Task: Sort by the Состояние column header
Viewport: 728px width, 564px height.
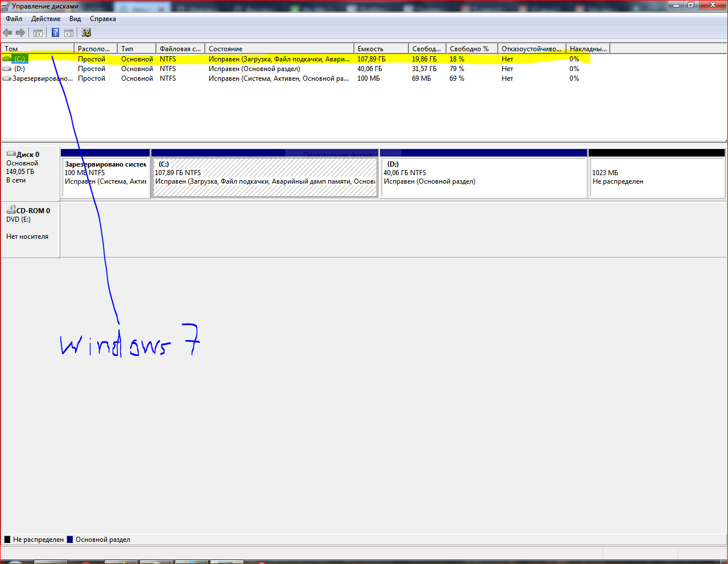Action: coord(279,49)
